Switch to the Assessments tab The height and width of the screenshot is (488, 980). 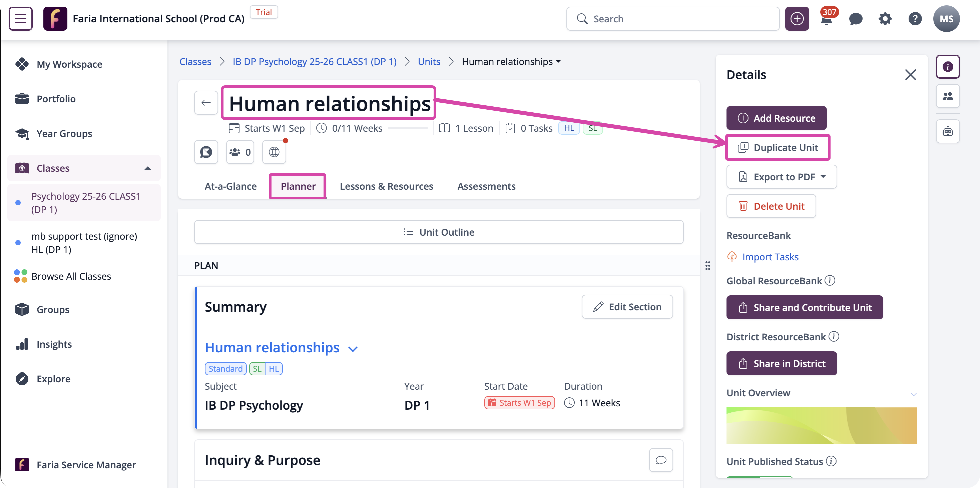tap(486, 186)
